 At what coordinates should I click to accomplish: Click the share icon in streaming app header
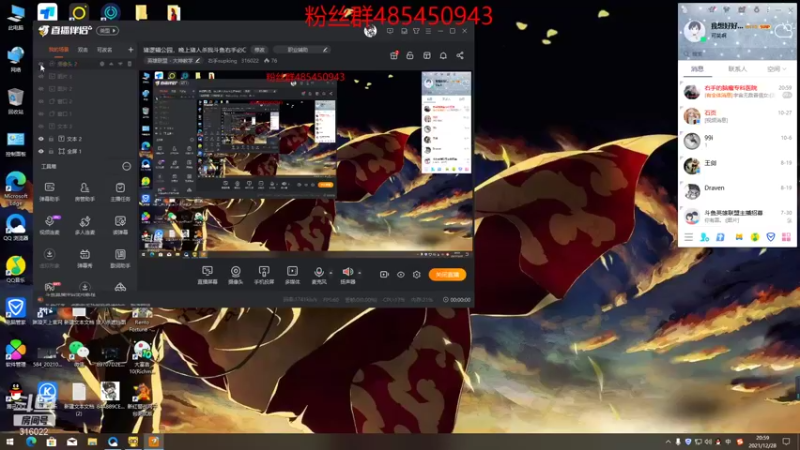pos(460,55)
